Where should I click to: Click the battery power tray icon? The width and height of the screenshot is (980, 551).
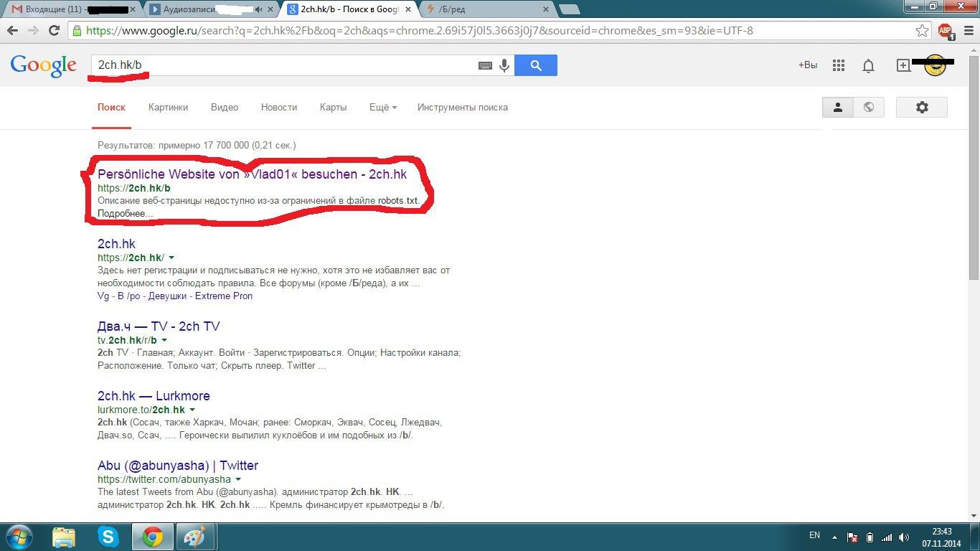[x=870, y=537]
